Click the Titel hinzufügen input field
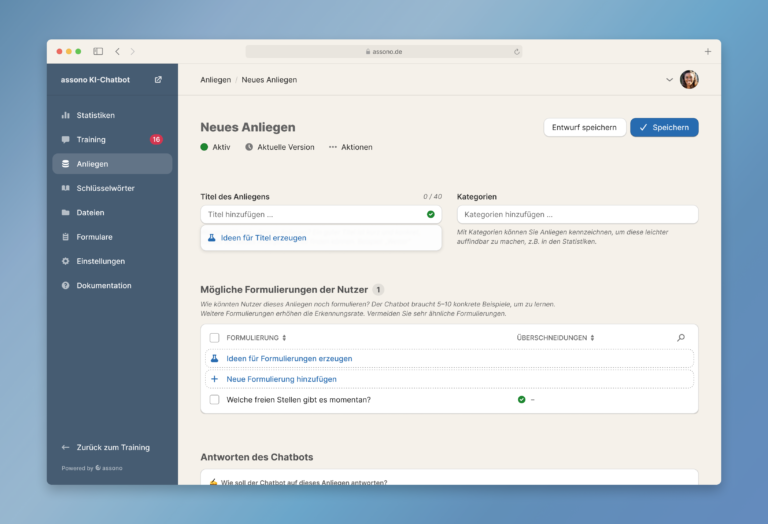The height and width of the screenshot is (524, 768). (x=321, y=214)
